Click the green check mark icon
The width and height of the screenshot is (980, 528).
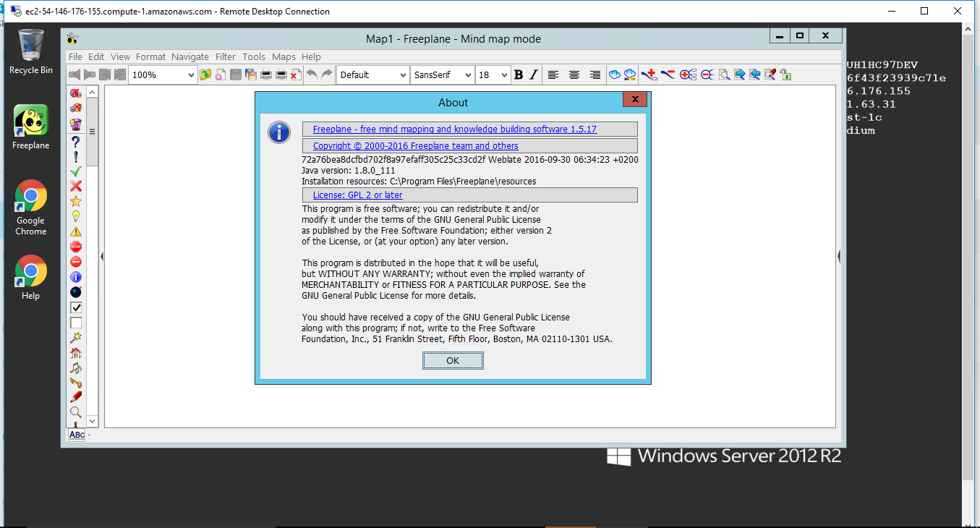click(x=75, y=171)
